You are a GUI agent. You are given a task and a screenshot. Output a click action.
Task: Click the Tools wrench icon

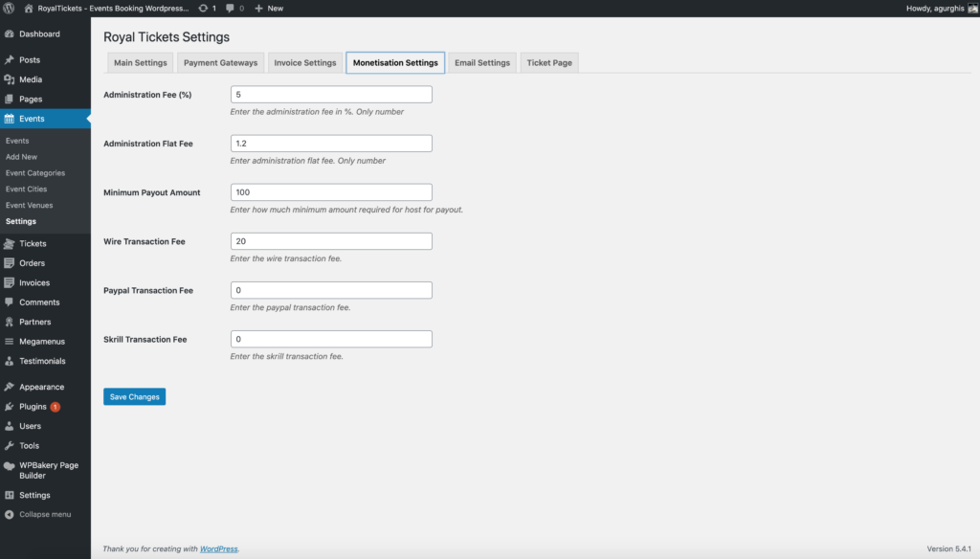(x=10, y=446)
